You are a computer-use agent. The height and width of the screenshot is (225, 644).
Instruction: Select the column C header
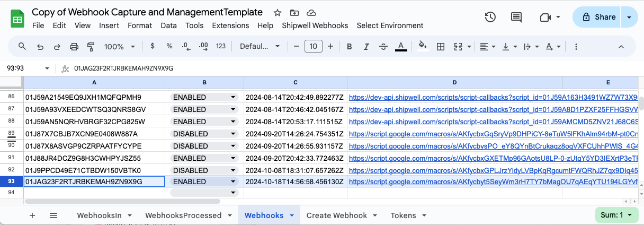pos(296,82)
